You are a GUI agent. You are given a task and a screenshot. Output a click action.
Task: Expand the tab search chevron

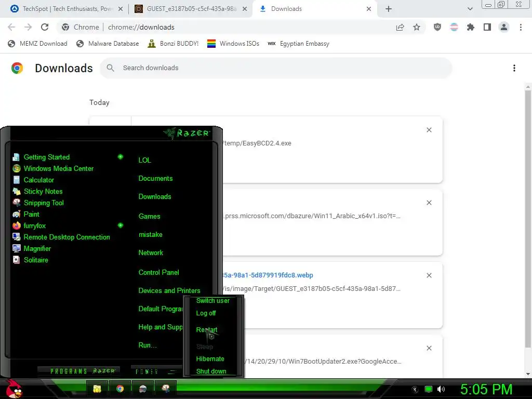pos(470,9)
